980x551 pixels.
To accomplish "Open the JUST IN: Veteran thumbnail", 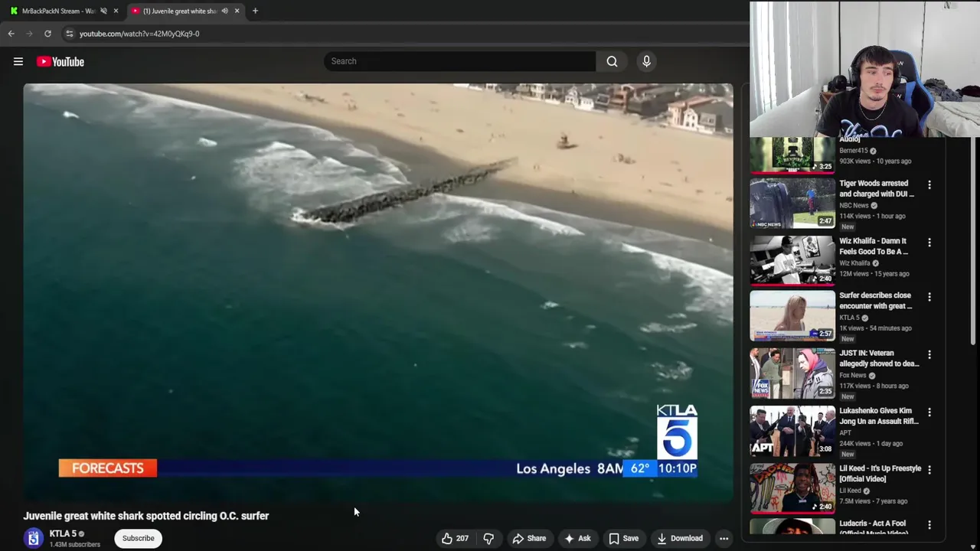I will pyautogui.click(x=792, y=373).
